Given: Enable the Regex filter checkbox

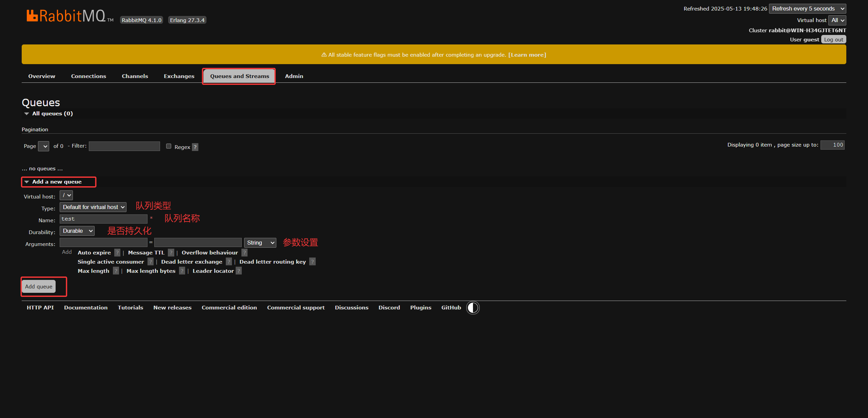Looking at the screenshot, I should point(169,146).
